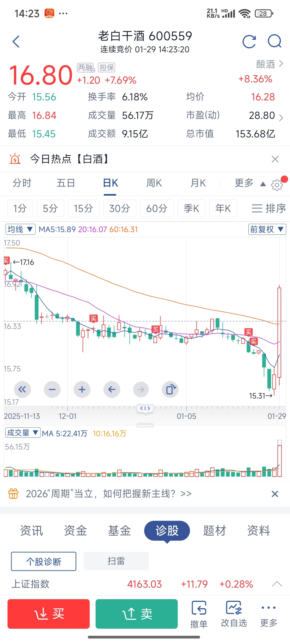Tap the back arrow icon
This screenshot has width=290, height=644.
click(x=16, y=42)
